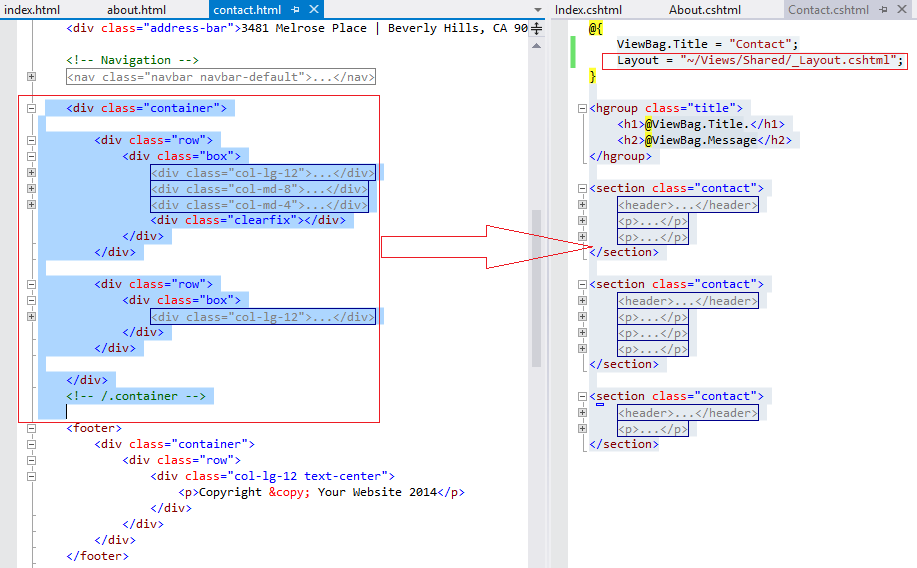The image size is (917, 568).
Task: Select the Contact.cshtml tab
Action: click(x=828, y=10)
